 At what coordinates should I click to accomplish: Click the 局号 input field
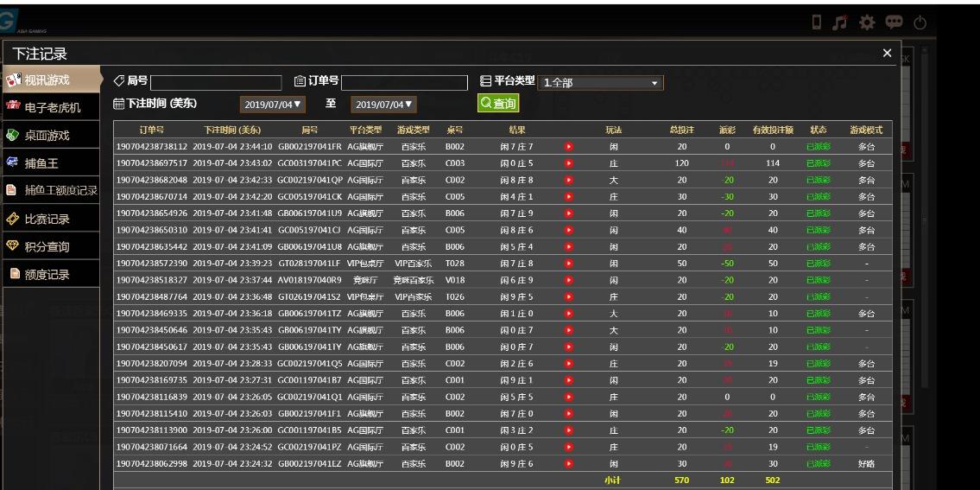pyautogui.click(x=216, y=83)
